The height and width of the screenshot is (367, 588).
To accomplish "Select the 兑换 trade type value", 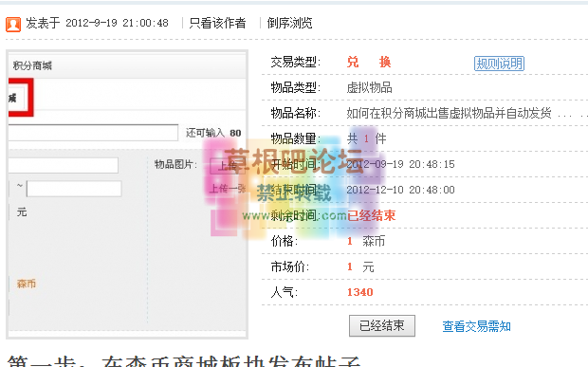I will (369, 62).
